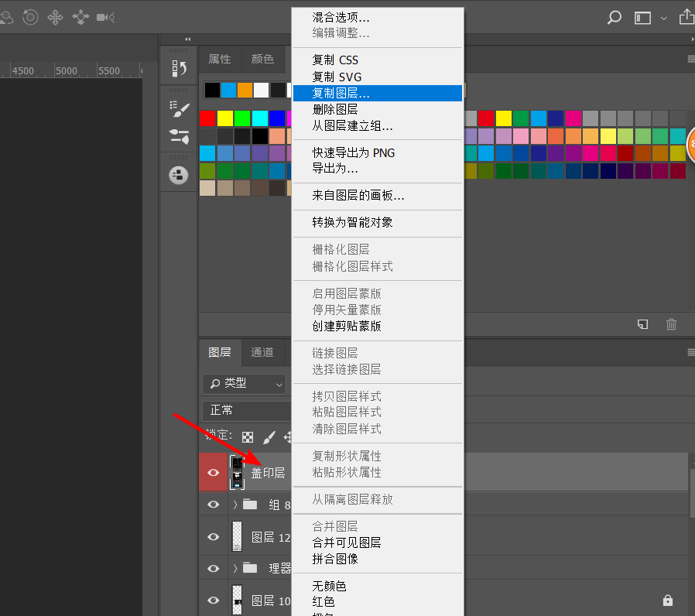Select the 盖印层 layer name
The height and width of the screenshot is (616, 695).
point(268,473)
